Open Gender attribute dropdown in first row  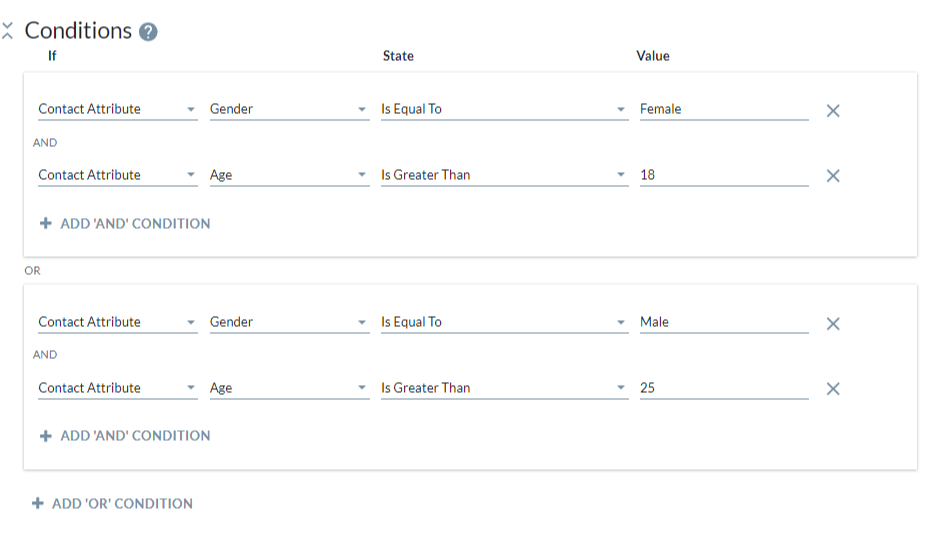[289, 109]
